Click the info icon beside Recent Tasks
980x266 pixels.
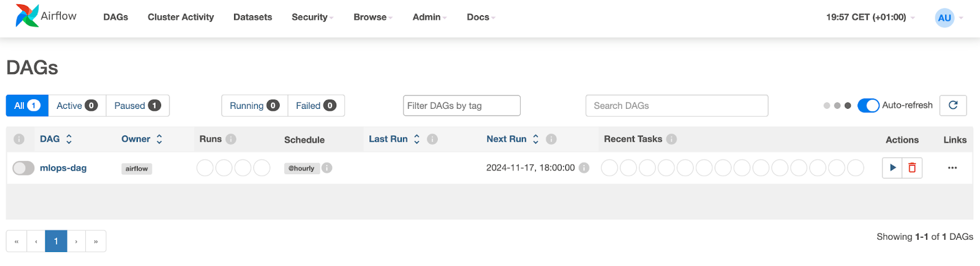click(x=671, y=139)
